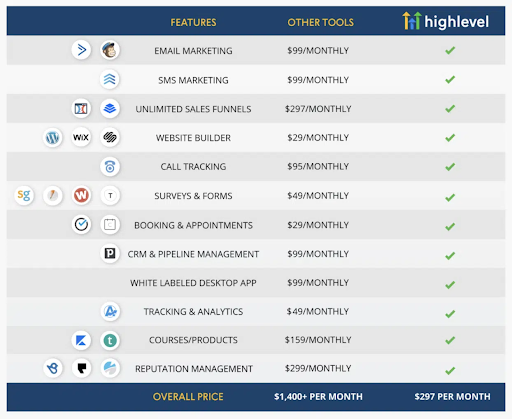Screen dimensions: 512x419
Task: Click the Kajabi K icon
Action: point(81,340)
